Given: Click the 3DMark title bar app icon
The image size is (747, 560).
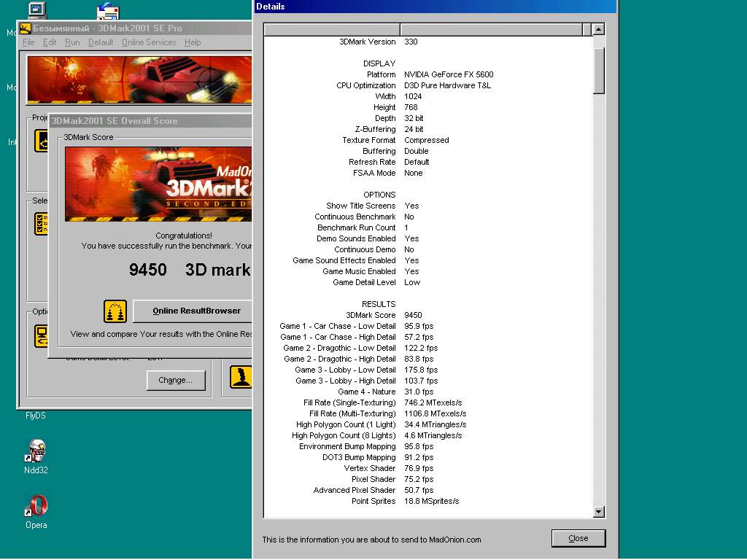Looking at the screenshot, I should click(x=25, y=28).
